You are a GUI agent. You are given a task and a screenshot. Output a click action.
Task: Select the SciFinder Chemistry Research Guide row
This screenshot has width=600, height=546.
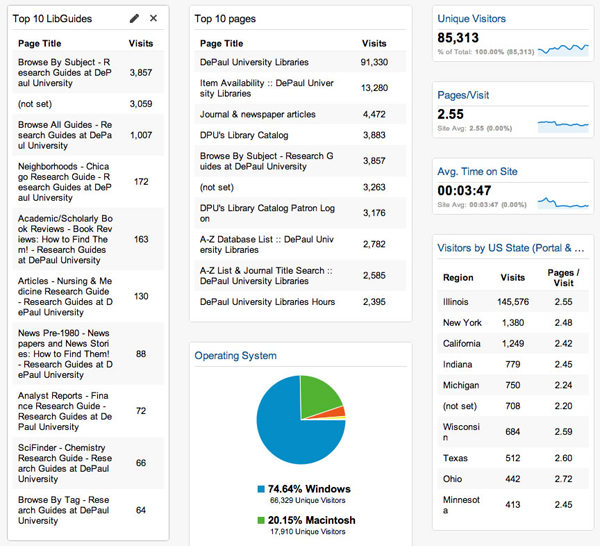click(88, 463)
